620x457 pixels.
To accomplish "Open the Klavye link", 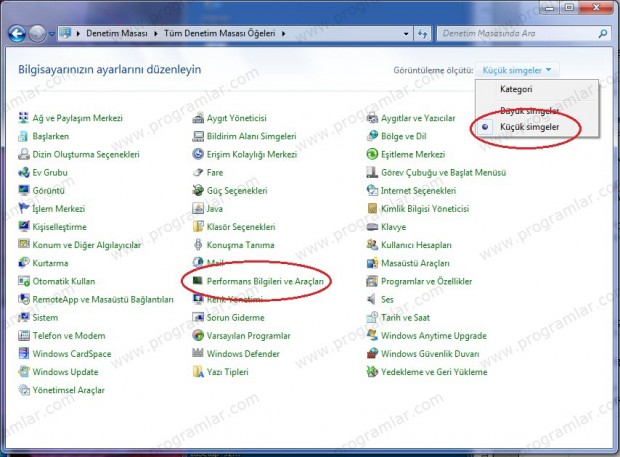I will click(x=393, y=227).
